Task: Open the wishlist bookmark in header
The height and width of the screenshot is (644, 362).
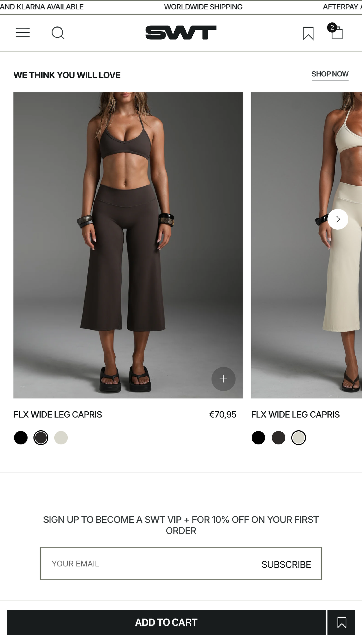Action: pyautogui.click(x=308, y=34)
